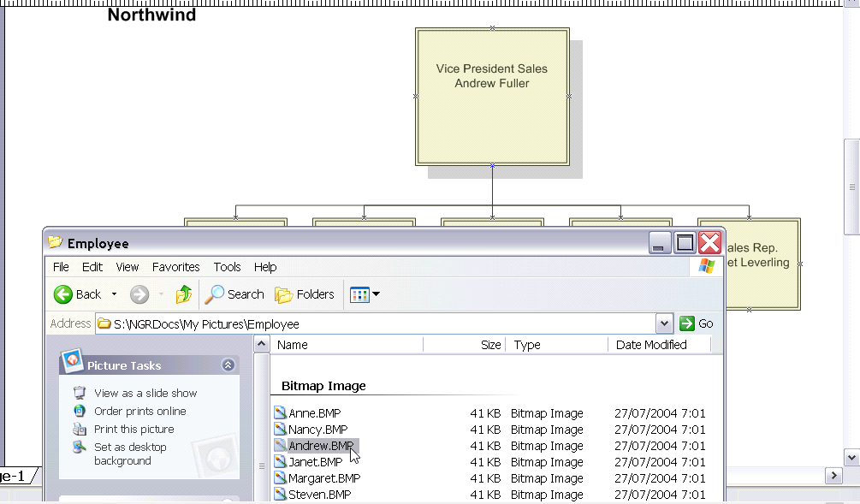
Task: Sort by Date Modified column header
Action: pyautogui.click(x=659, y=345)
